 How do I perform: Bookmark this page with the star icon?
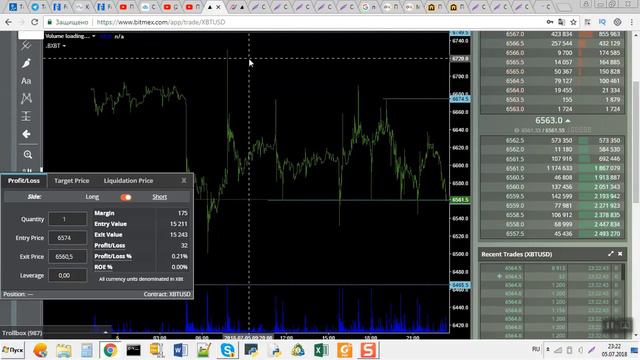tap(573, 22)
